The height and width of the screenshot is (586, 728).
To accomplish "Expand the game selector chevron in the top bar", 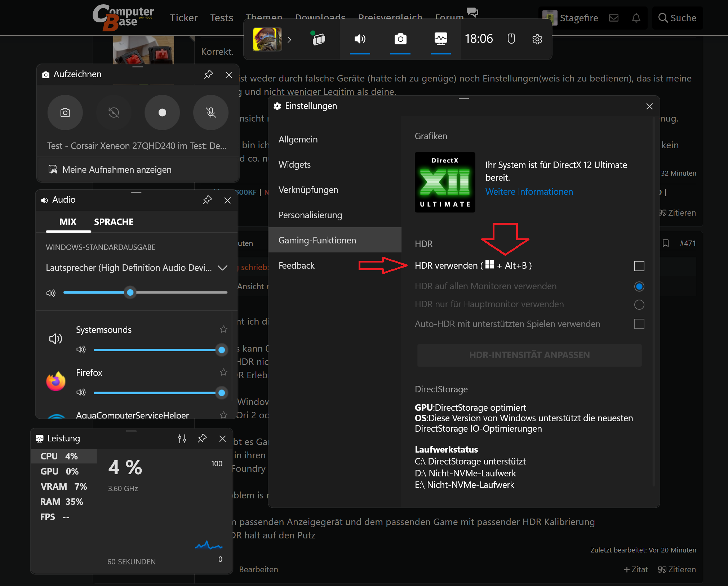I will (289, 40).
